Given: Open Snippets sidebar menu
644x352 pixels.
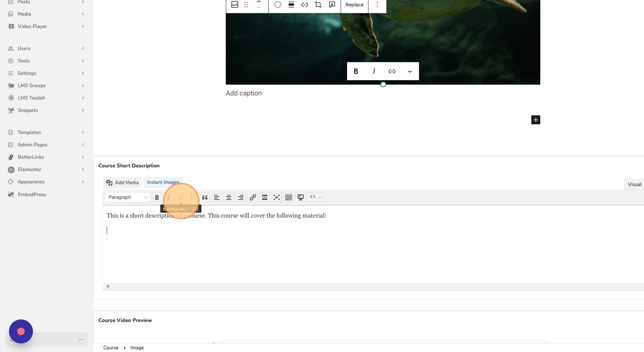Looking at the screenshot, I should click(28, 110).
